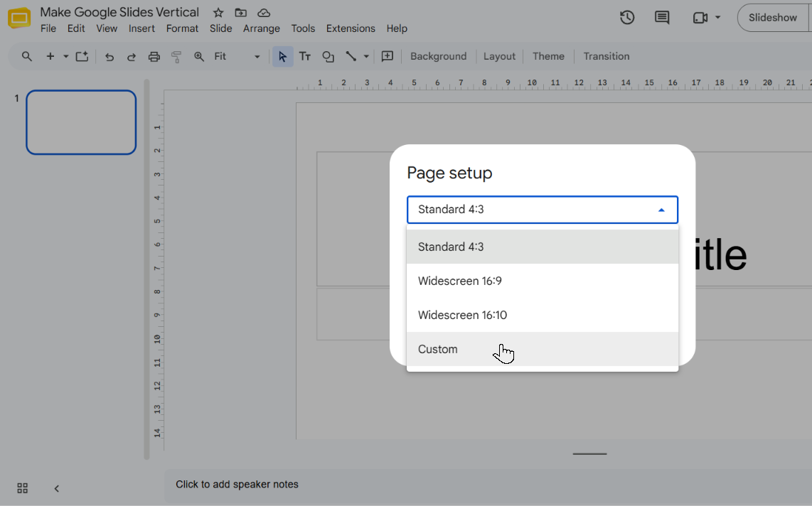Screen dimensions: 812x506
Task: Print the presentation
Action: pos(154,57)
